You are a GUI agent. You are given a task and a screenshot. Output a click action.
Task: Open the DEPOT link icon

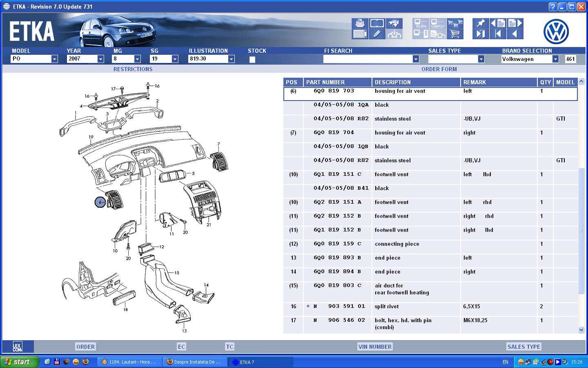pyautogui.click(x=438, y=23)
